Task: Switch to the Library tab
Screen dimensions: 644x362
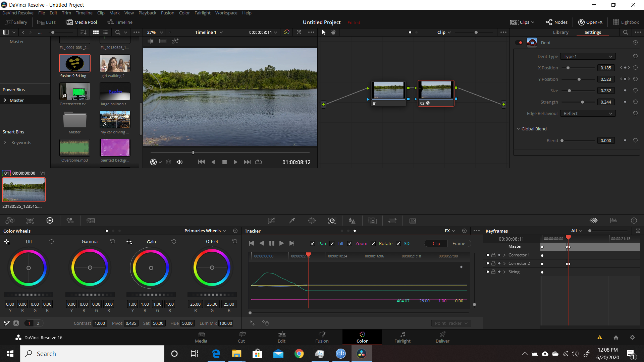Action: pos(560,32)
